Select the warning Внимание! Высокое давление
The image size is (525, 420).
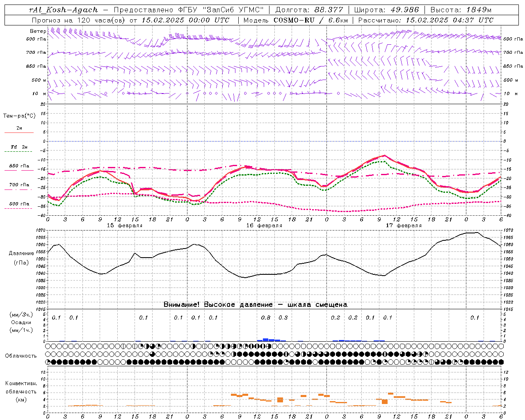(218, 305)
